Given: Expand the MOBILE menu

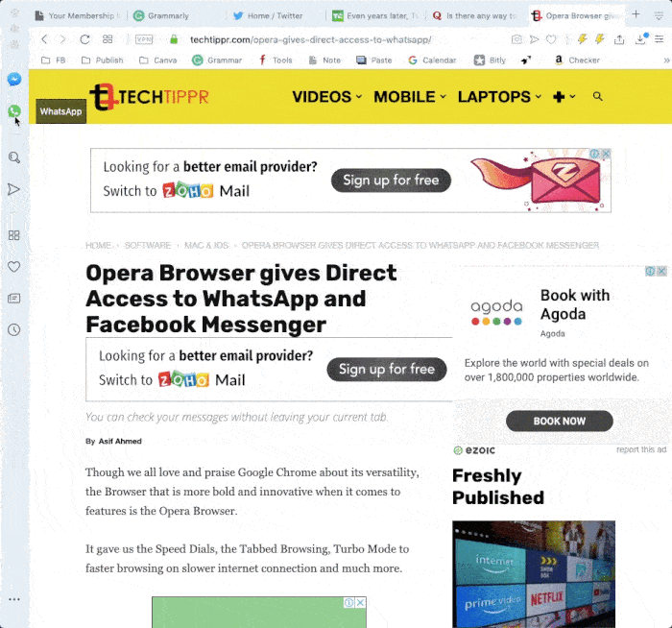Looking at the screenshot, I should click(x=410, y=97).
